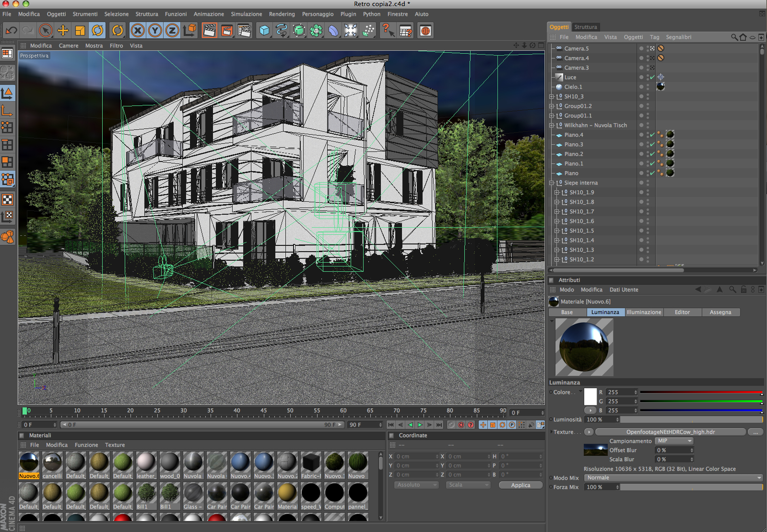Screen dimensions: 767x532
Task: Toggle visibility dot for Camera.5
Action: (x=641, y=47)
